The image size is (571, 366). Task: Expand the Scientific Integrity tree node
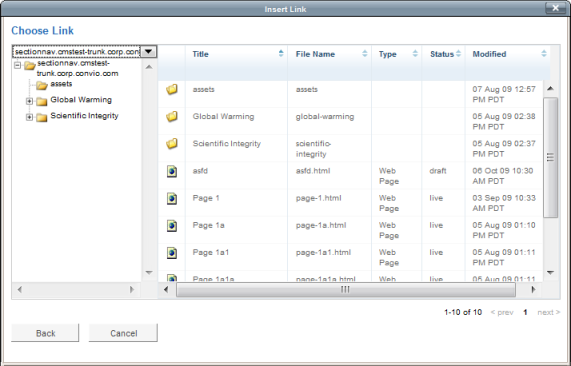click(29, 117)
